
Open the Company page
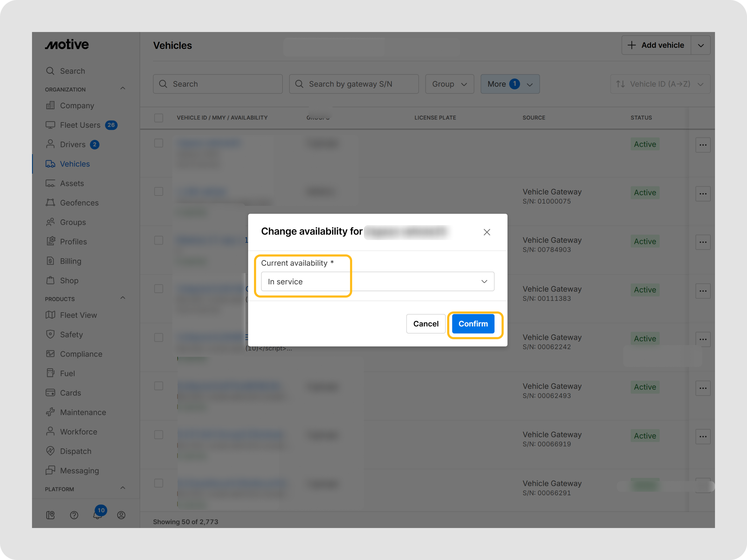pyautogui.click(x=70, y=106)
